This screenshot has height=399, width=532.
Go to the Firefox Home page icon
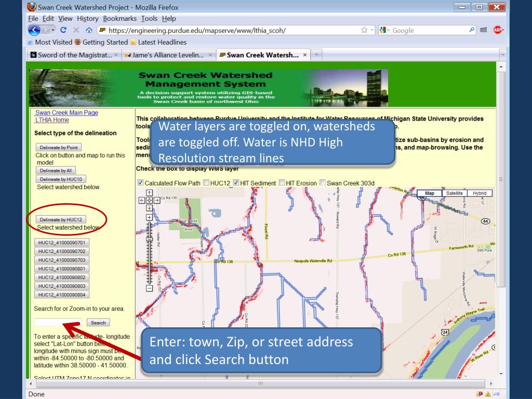tap(89, 30)
